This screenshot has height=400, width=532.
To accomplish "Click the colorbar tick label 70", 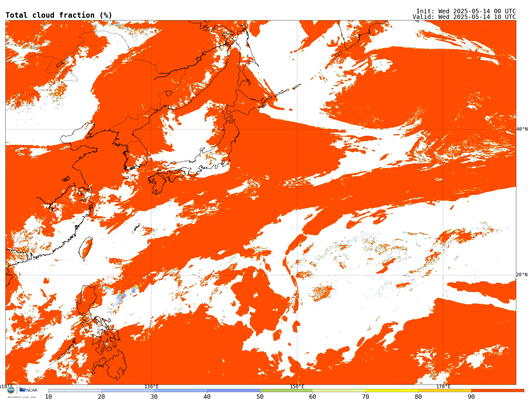I will click(x=366, y=397).
